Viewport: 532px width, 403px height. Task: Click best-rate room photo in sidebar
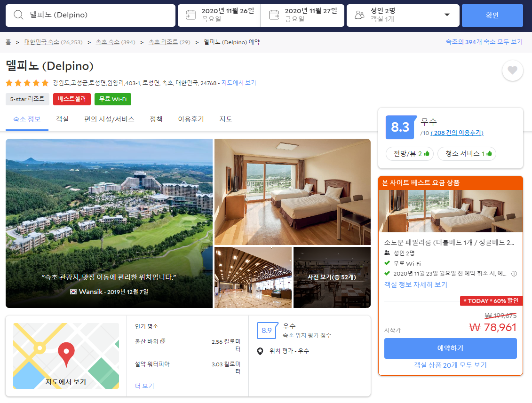tap(451, 211)
